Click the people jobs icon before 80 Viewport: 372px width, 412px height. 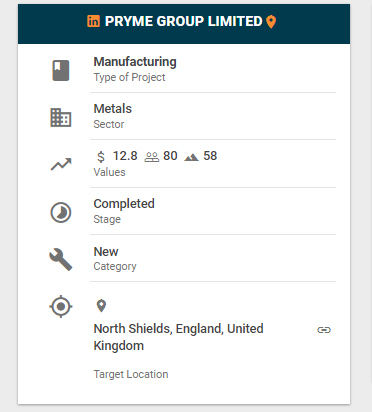(x=152, y=157)
